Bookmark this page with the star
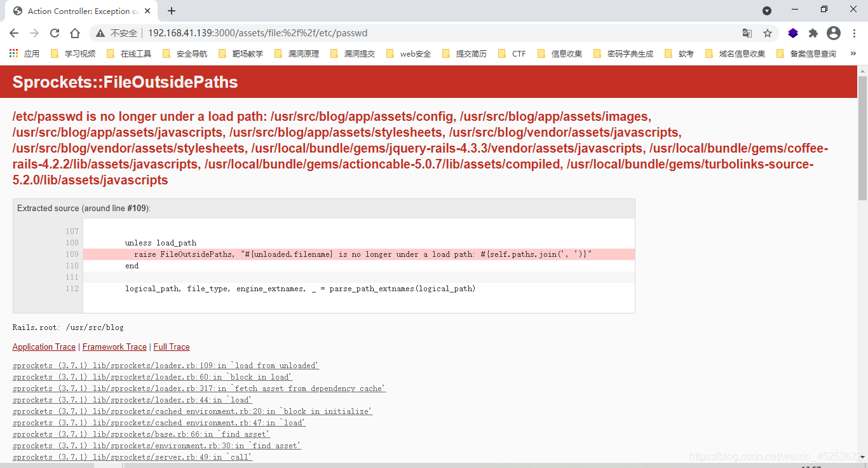Image resolution: width=868 pixels, height=468 pixels. (768, 33)
